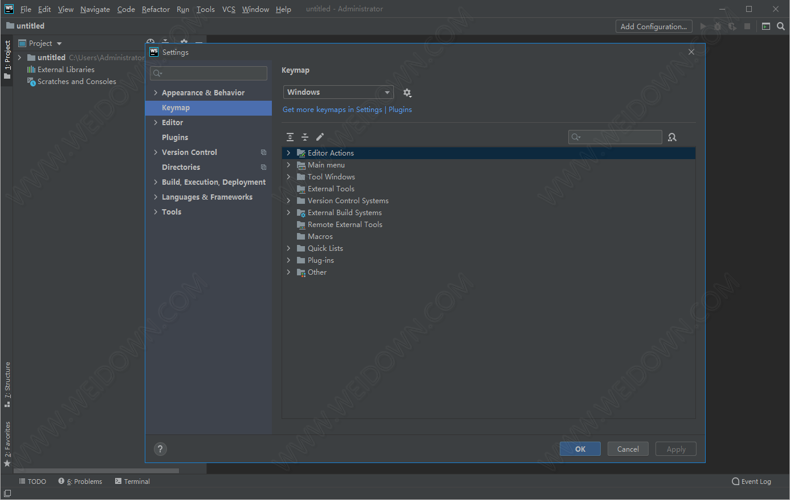Open the Project view dropdown
The height and width of the screenshot is (500, 790).
(x=40, y=43)
